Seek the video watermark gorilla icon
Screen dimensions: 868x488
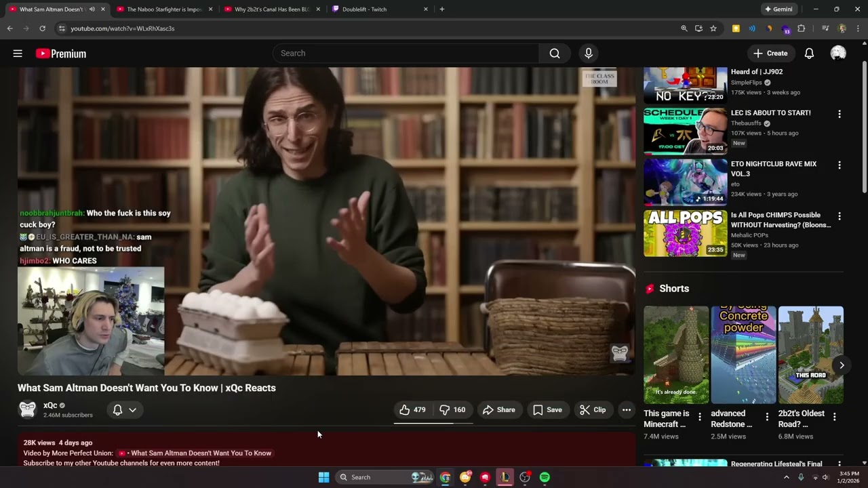point(620,352)
